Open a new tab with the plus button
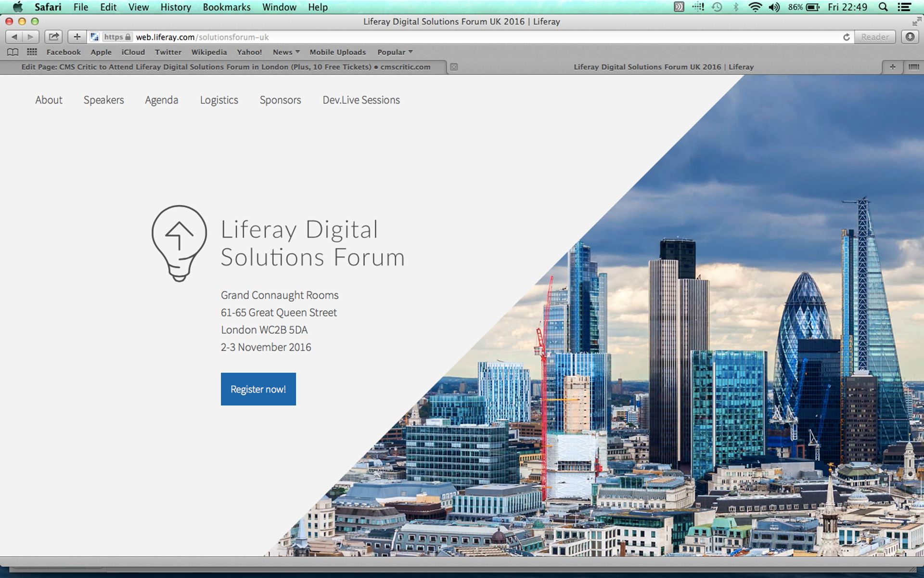Viewport: 924px width, 578px height. coord(892,67)
